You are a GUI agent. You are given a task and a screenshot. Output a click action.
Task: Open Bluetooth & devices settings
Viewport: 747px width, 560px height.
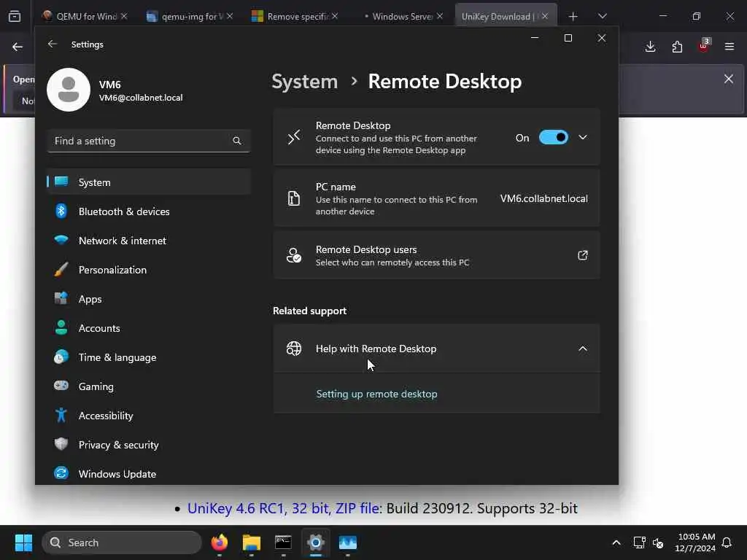point(149,211)
